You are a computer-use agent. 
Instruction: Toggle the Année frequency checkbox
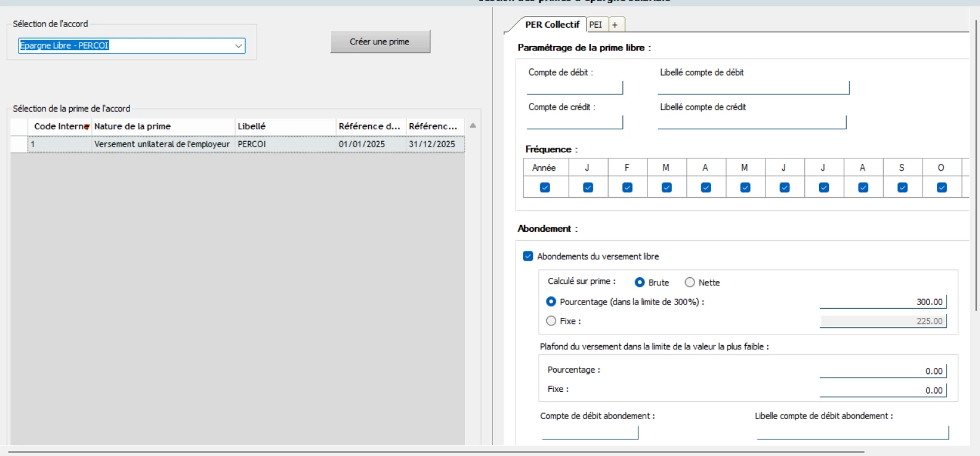click(545, 187)
